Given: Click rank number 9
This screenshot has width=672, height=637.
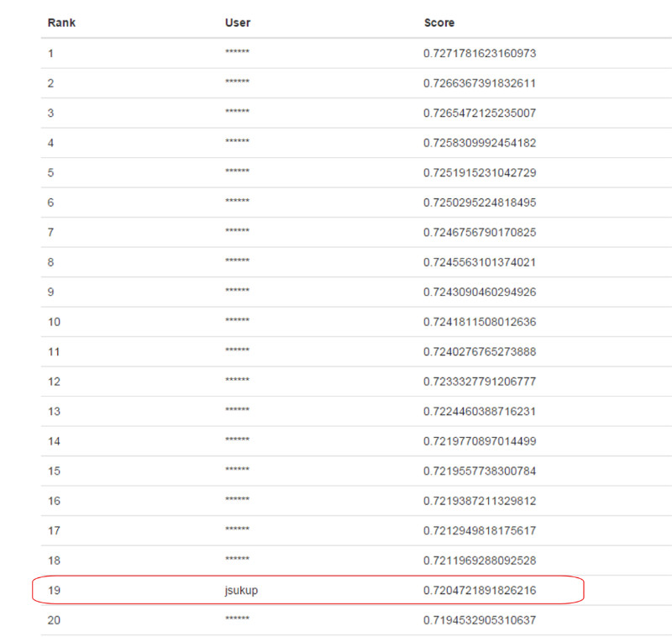Looking at the screenshot, I should 50,292.
